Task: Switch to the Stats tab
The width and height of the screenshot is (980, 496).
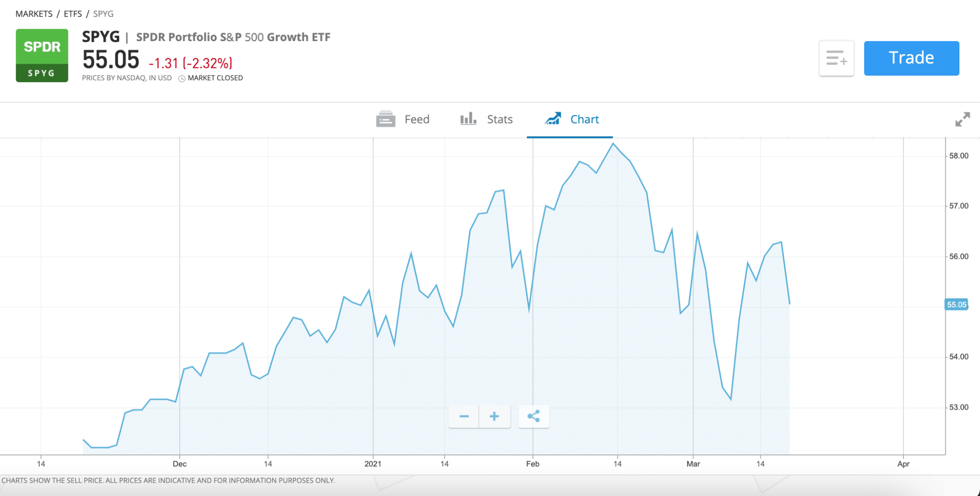Action: tap(499, 119)
